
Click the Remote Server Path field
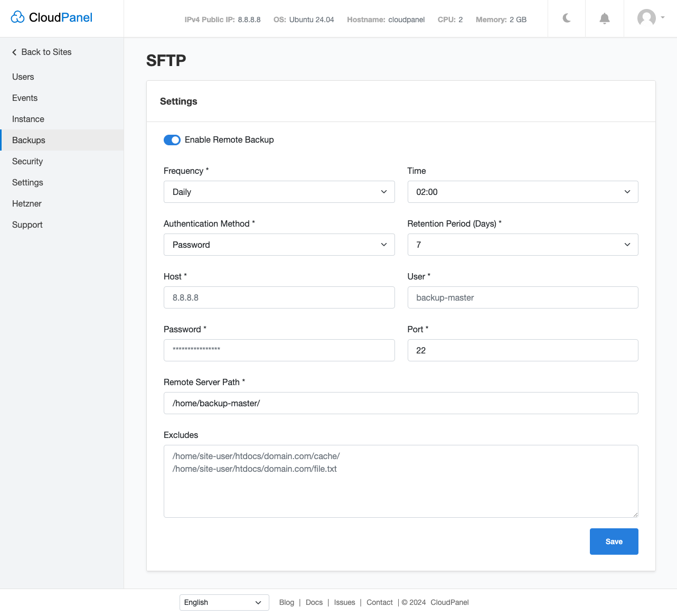point(400,403)
